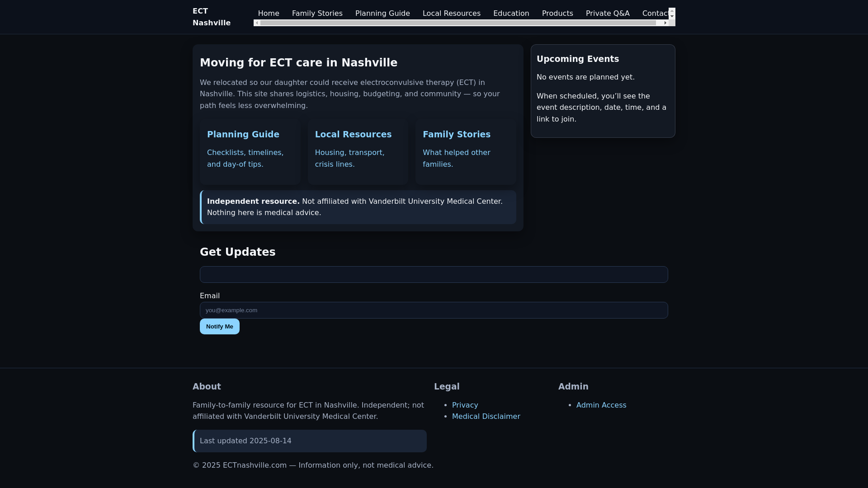Click the nav scrollbar right arrow
868x488 pixels.
[665, 23]
